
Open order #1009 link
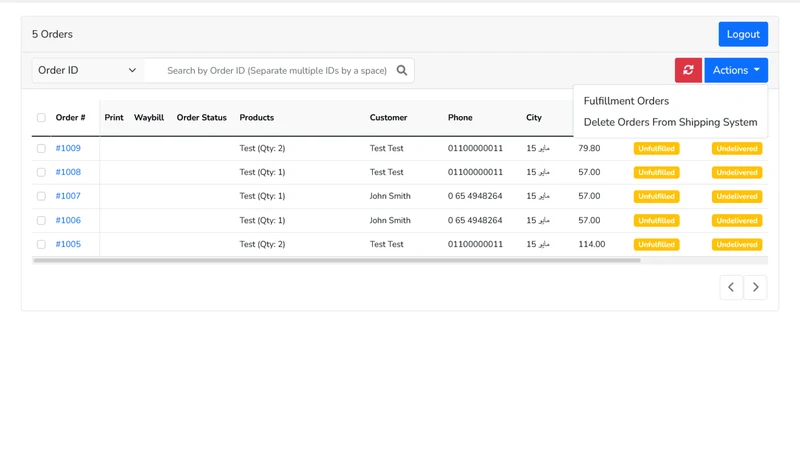pos(68,148)
